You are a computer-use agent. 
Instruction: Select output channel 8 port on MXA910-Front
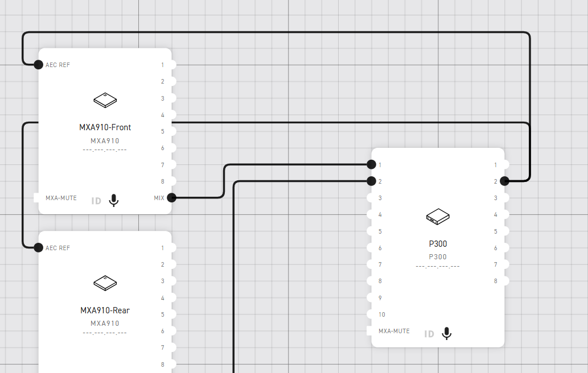pos(172,181)
